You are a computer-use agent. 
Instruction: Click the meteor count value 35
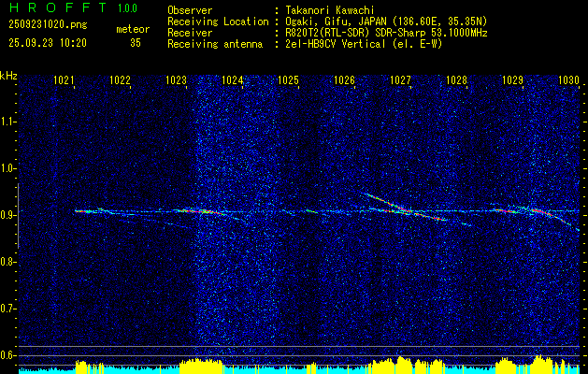click(136, 43)
